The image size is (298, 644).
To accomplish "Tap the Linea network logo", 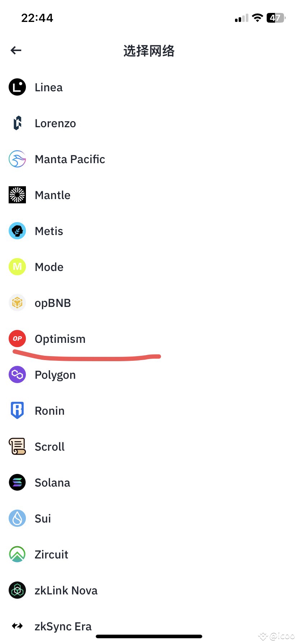I will coord(17,87).
